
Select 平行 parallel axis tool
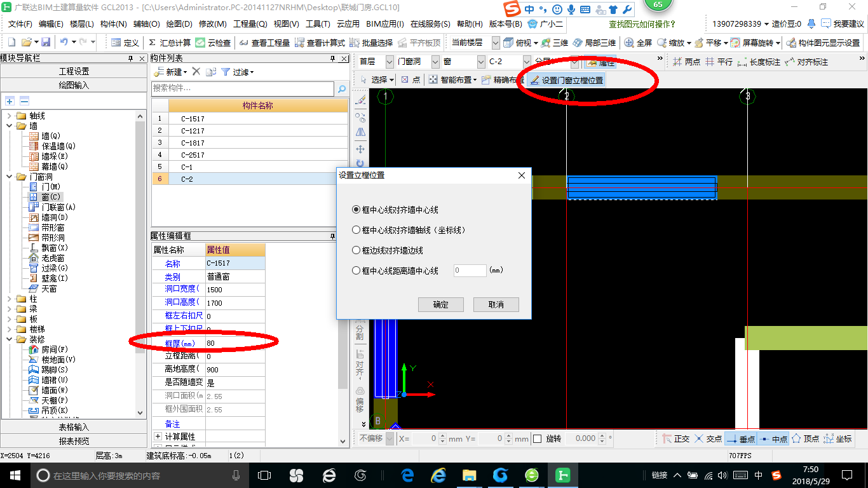click(x=719, y=62)
